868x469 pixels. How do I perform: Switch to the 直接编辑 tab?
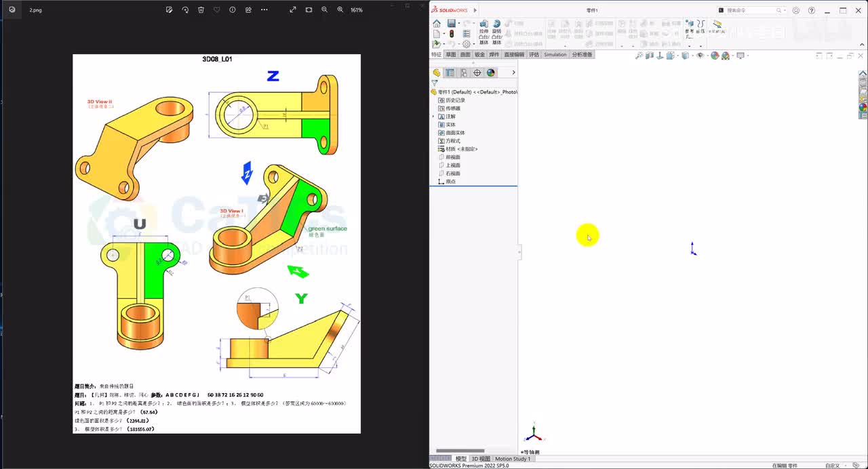[514, 55]
